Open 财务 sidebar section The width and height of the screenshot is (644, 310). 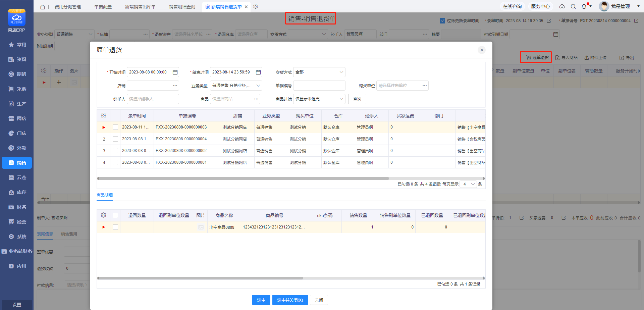[x=17, y=207]
